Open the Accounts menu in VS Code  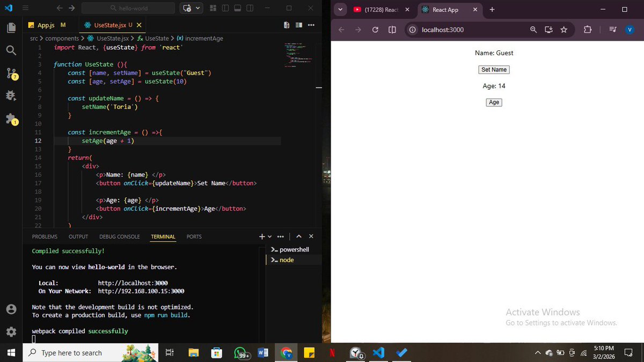[11, 309]
